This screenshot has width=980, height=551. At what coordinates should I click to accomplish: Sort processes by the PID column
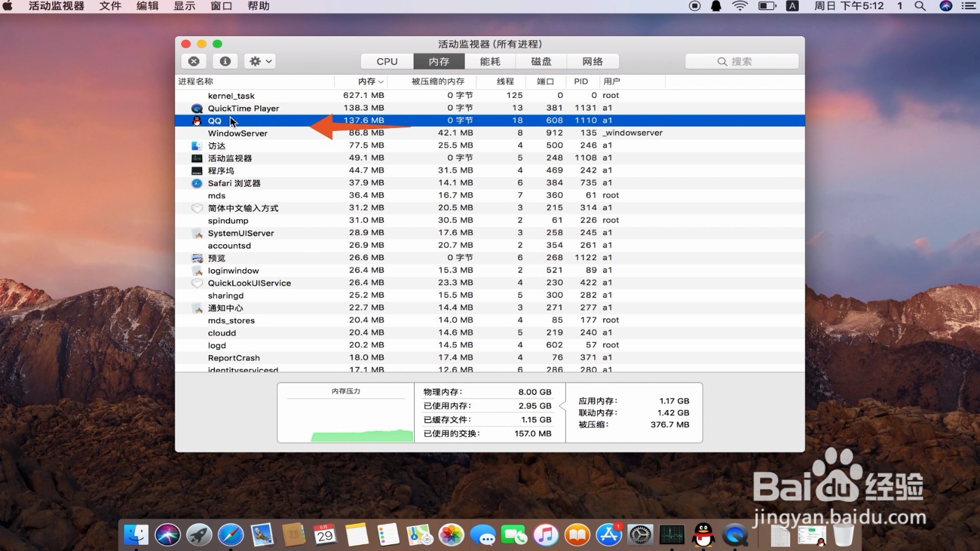coord(580,81)
